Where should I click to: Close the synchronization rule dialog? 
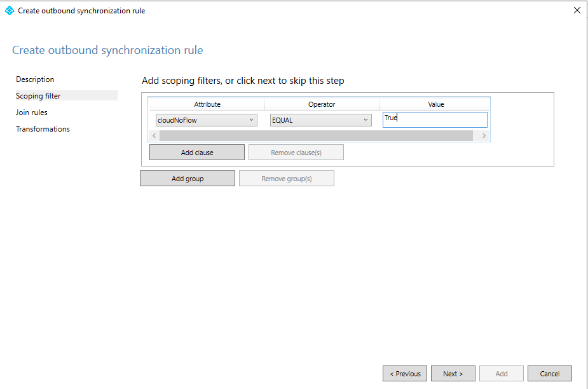click(x=577, y=11)
